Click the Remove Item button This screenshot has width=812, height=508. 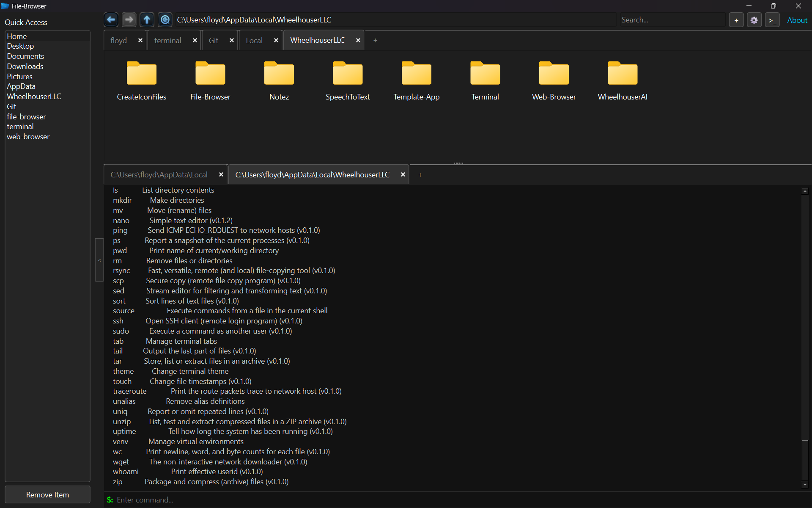point(47,494)
